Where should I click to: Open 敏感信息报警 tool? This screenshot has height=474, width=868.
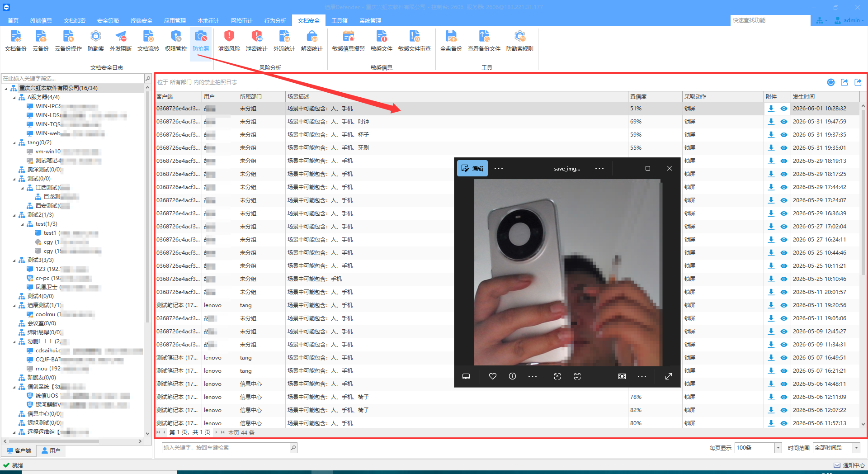pos(349,41)
